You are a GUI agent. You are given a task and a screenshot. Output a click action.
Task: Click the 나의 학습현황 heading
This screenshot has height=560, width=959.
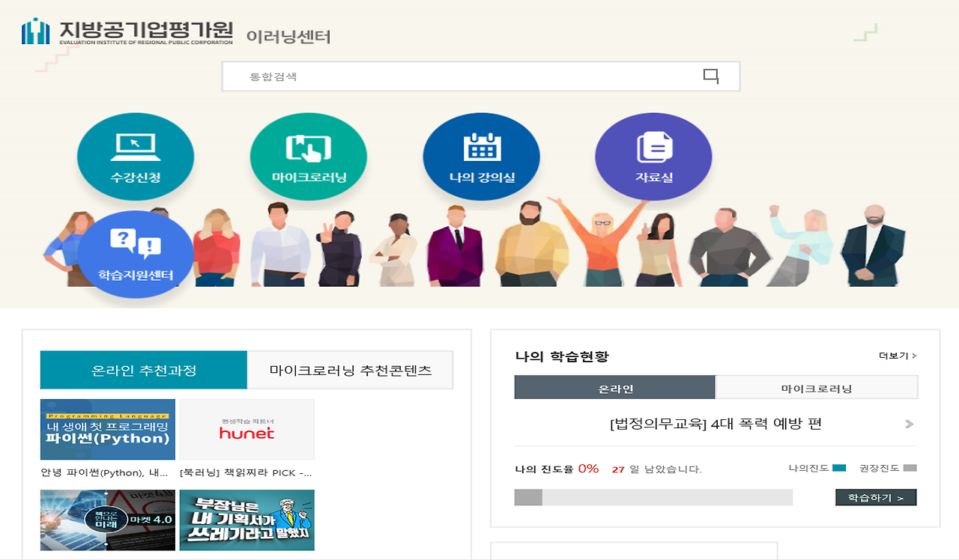[562, 356]
